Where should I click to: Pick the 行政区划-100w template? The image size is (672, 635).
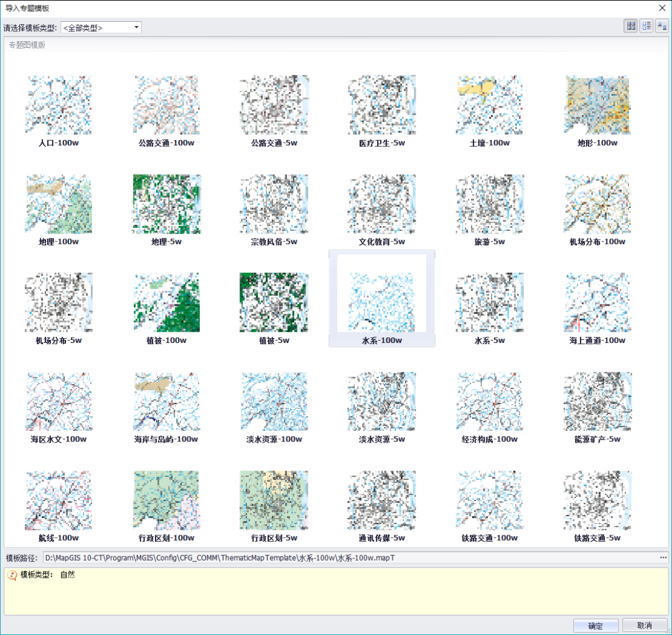(x=166, y=501)
